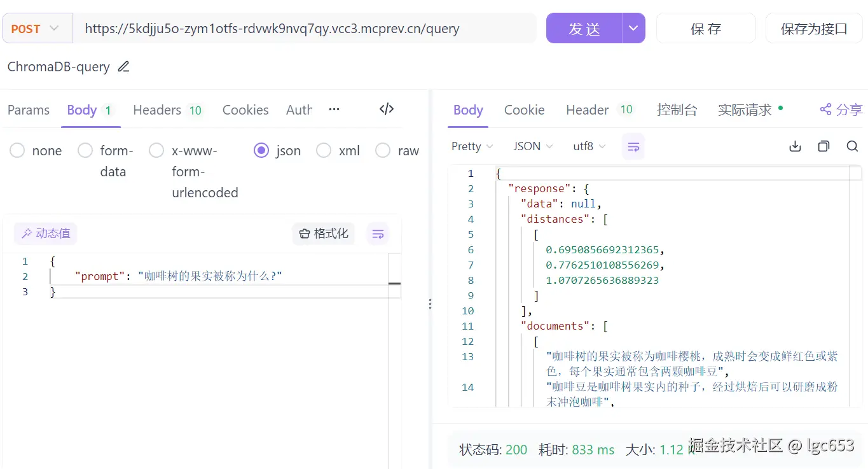Open the code snippet icon
Viewport: 868px width, 469px height.
(387, 109)
